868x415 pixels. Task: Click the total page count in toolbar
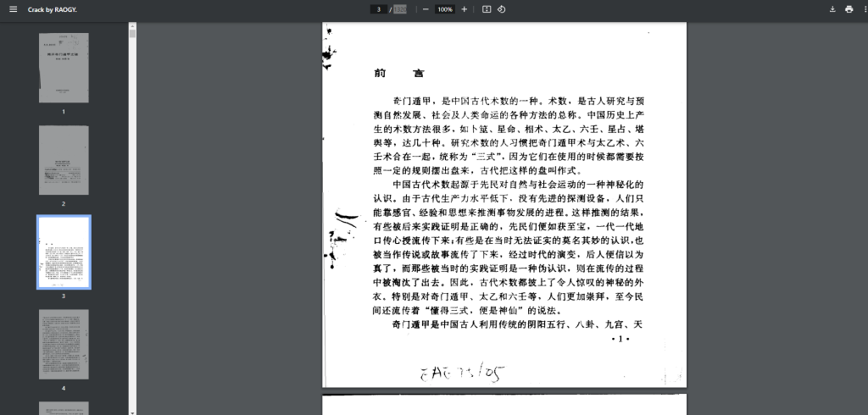click(x=400, y=9)
